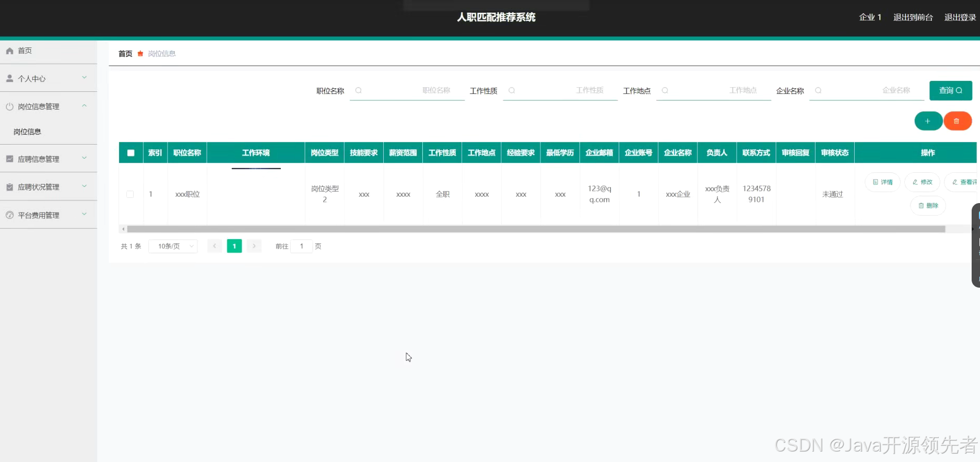Click the search icon in the 职位名称 field

point(359,90)
